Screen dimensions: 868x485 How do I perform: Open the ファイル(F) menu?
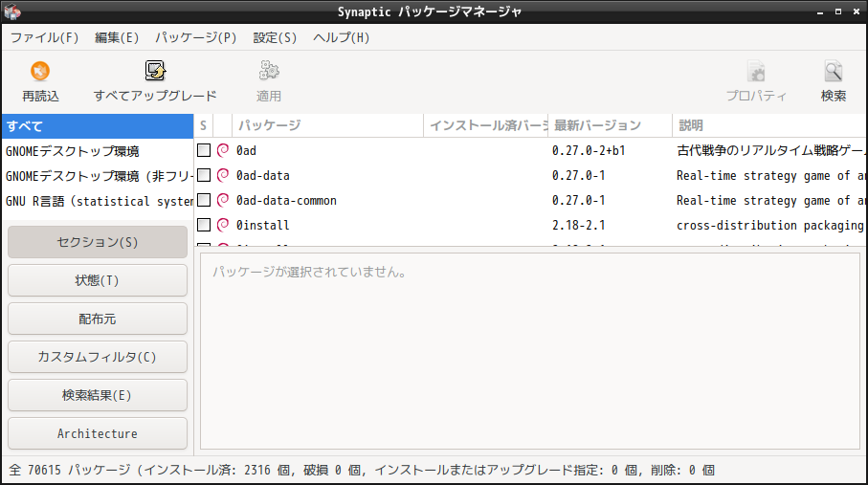(x=44, y=37)
